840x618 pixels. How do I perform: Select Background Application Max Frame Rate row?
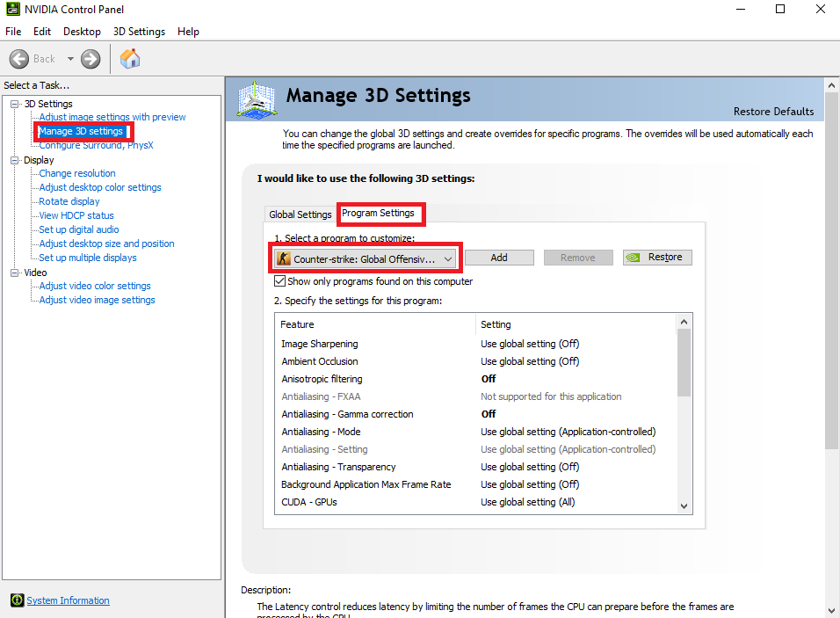pos(475,484)
